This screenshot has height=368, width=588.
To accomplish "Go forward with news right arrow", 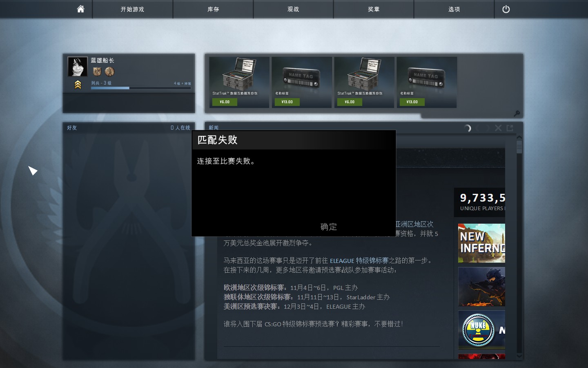I will tap(487, 128).
